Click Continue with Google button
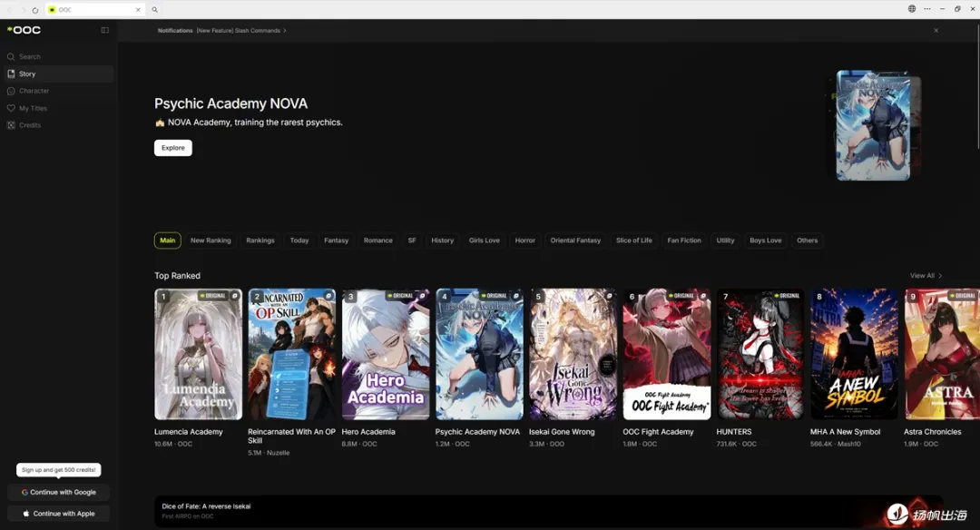Viewport: 980px width, 530px height. click(59, 493)
